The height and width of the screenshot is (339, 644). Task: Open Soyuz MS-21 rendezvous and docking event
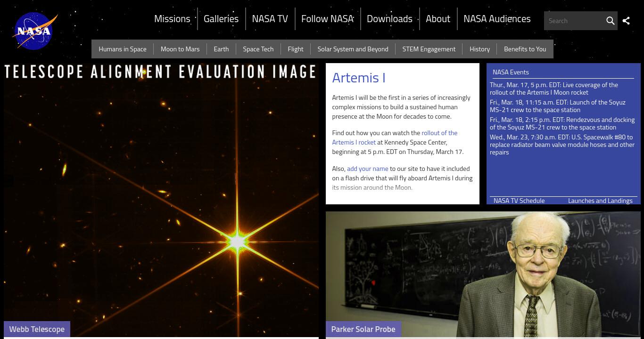562,123
